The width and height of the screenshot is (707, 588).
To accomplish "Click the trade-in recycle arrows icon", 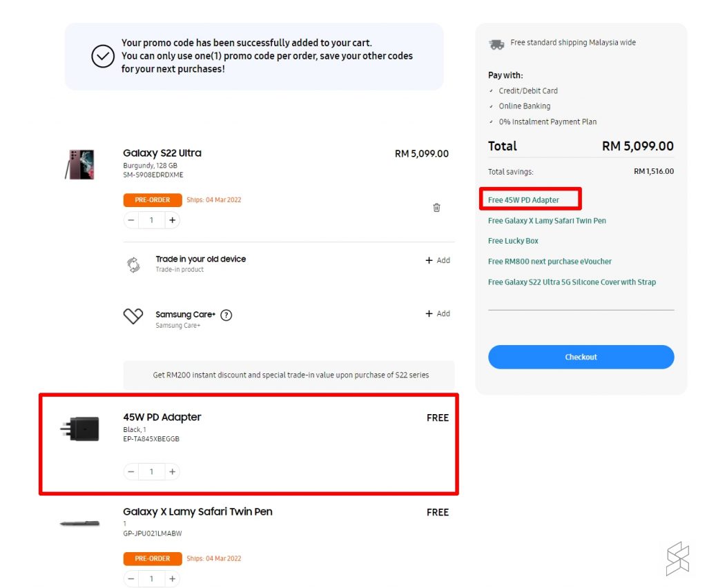I will [x=133, y=264].
